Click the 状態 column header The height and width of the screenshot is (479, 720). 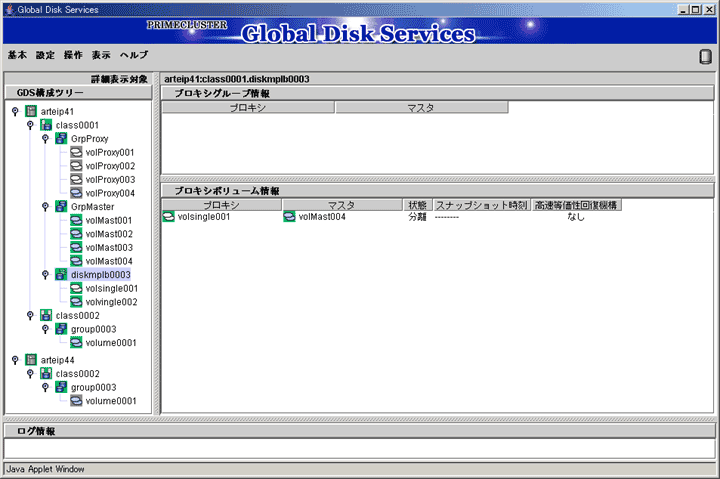click(x=417, y=205)
